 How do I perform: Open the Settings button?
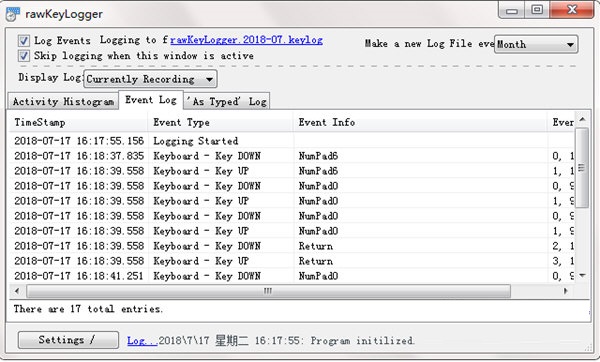(68, 340)
